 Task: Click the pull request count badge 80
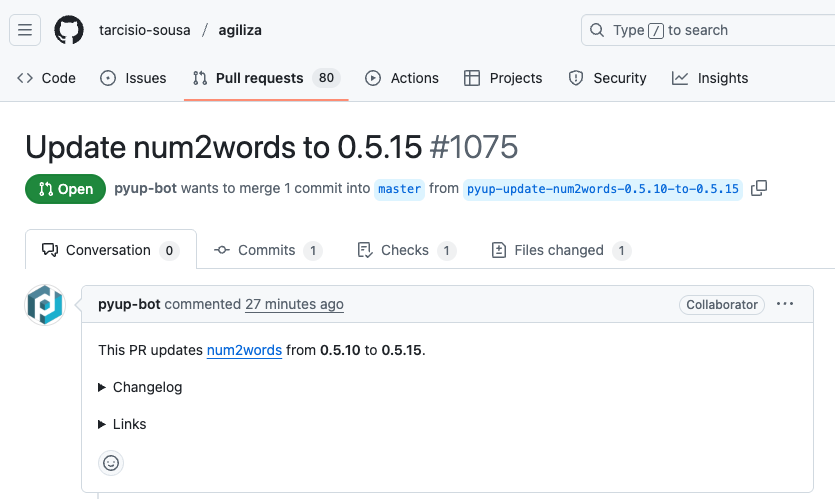(x=326, y=78)
